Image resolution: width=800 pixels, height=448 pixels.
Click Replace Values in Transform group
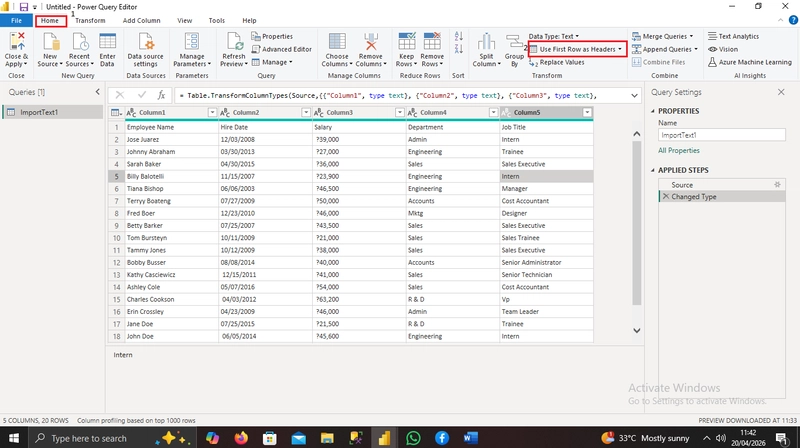tap(557, 62)
